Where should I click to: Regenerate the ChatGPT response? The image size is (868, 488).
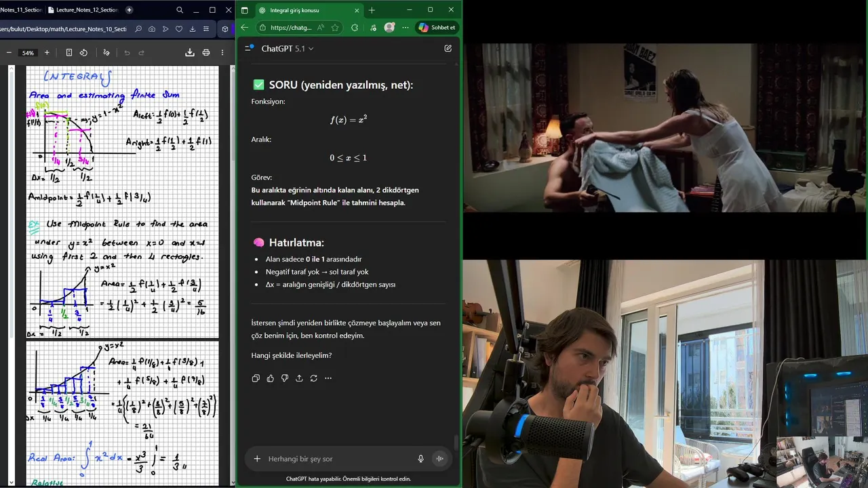point(313,378)
